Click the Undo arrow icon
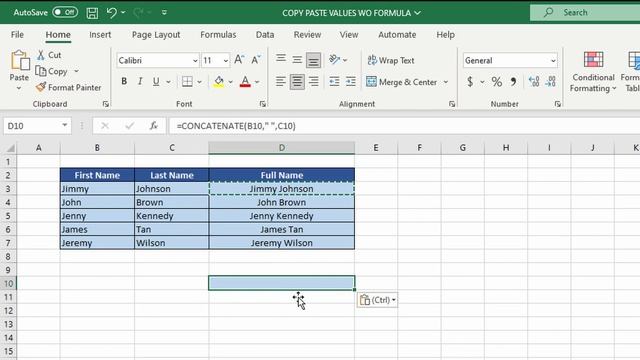This screenshot has width=640, height=360. (111, 13)
